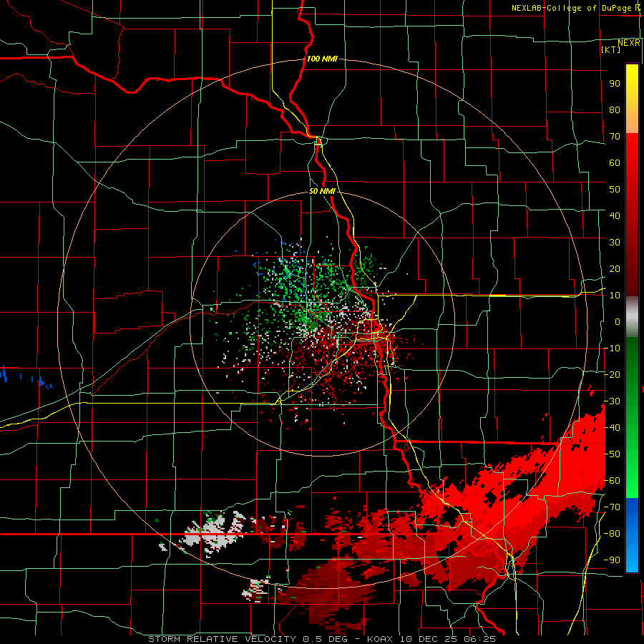Click the 50 value beside the green band
The width and height of the screenshot is (644, 644).
[x=612, y=454]
